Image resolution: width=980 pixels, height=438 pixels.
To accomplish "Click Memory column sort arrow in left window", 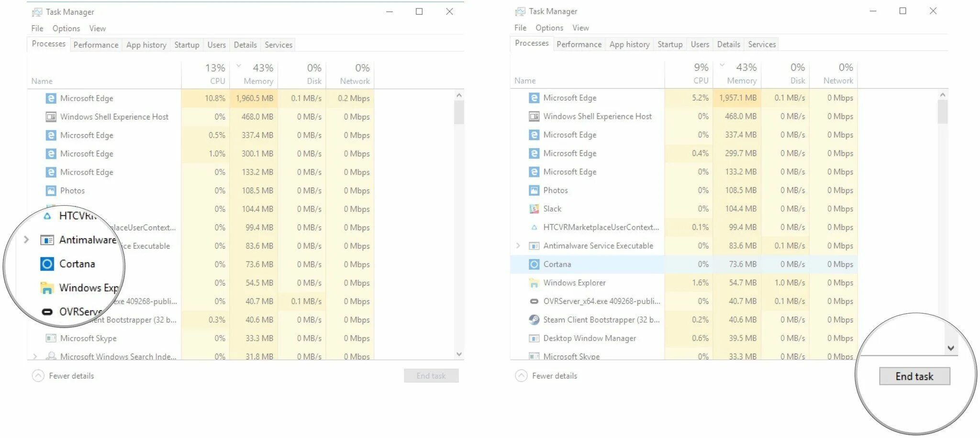I will 238,66.
